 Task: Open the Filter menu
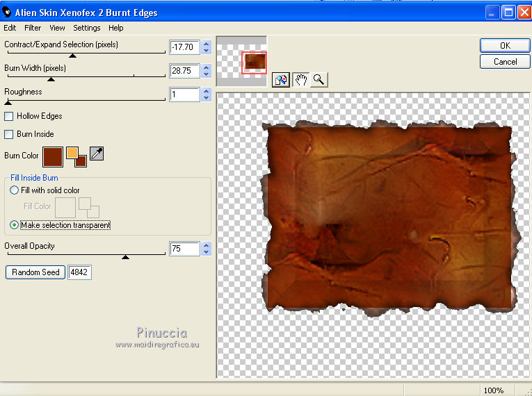pyautogui.click(x=33, y=28)
